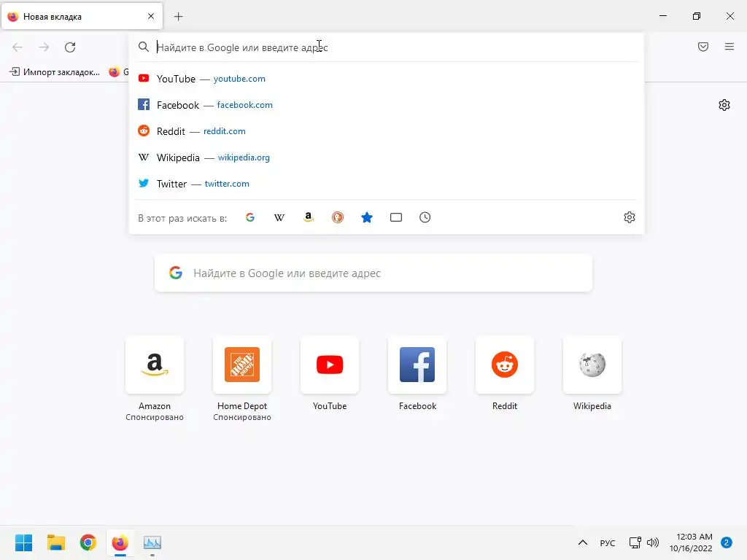Click the back navigation arrow
Image resolution: width=747 pixels, height=560 pixels.
[x=18, y=47]
